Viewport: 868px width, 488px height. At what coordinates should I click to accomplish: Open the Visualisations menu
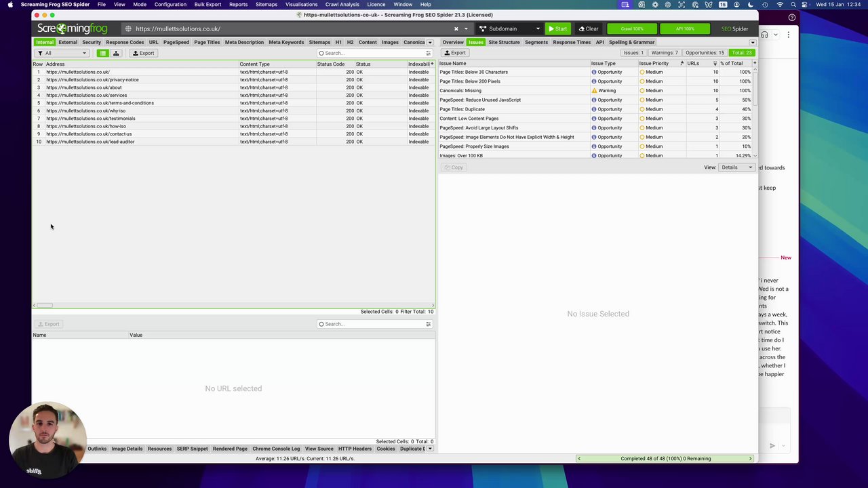(x=301, y=4)
